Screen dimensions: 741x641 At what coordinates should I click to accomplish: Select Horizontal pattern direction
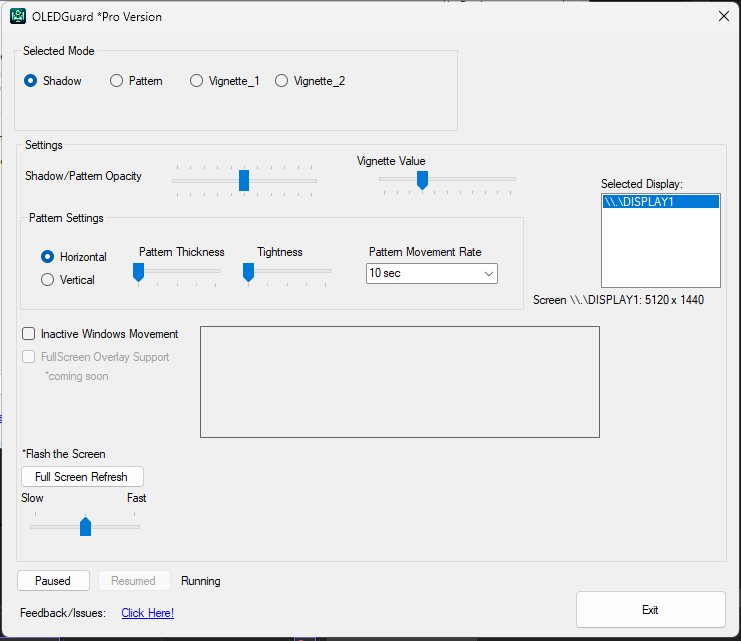(x=47, y=257)
